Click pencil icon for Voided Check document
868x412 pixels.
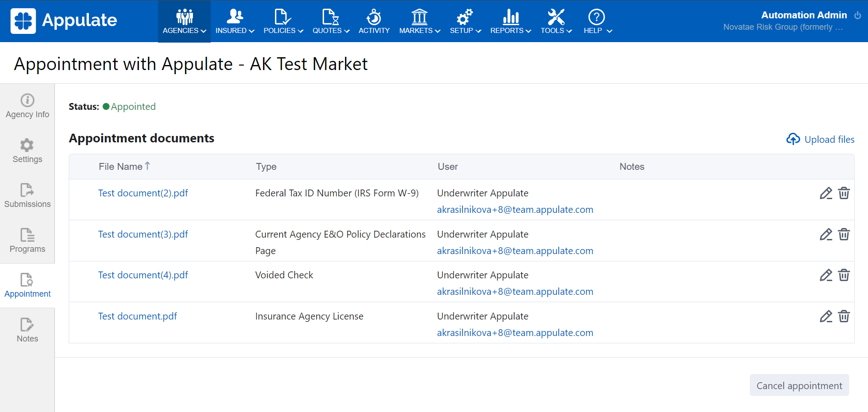[825, 275]
